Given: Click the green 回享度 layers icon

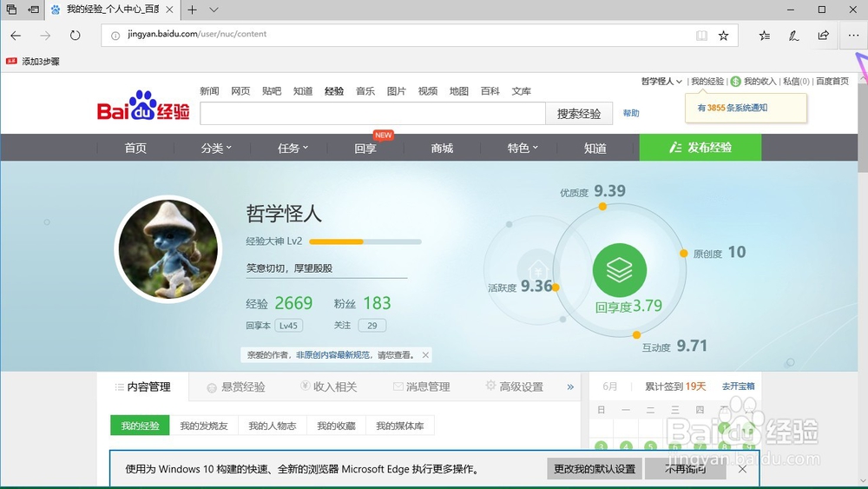Looking at the screenshot, I should click(620, 270).
